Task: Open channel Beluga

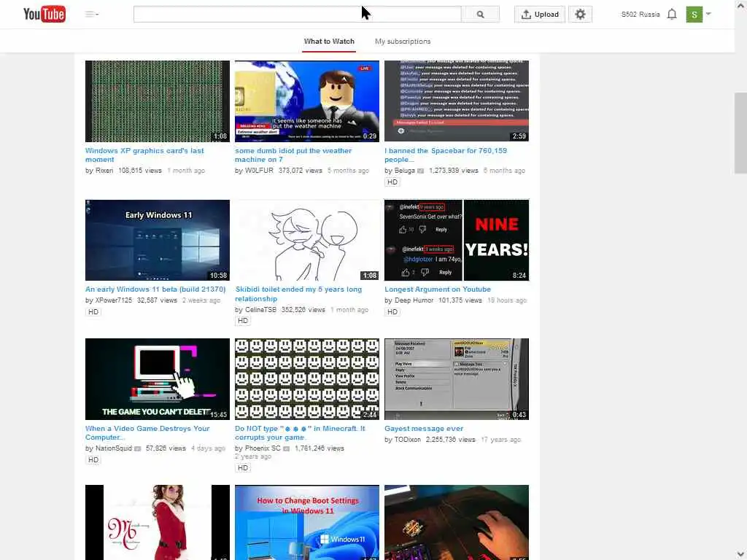Action: 404,171
